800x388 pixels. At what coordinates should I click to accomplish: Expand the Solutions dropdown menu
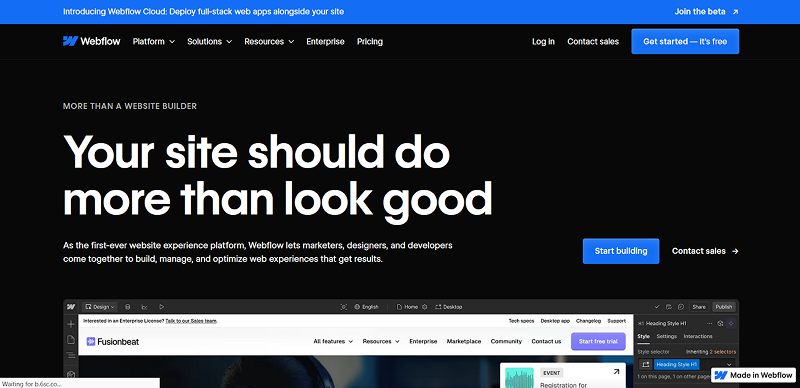click(209, 41)
